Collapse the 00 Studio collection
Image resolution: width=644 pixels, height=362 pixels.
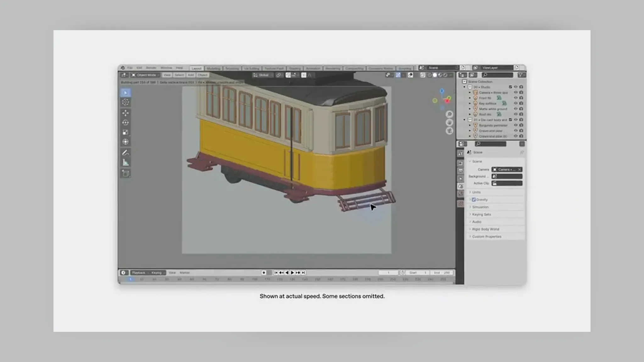click(464, 87)
